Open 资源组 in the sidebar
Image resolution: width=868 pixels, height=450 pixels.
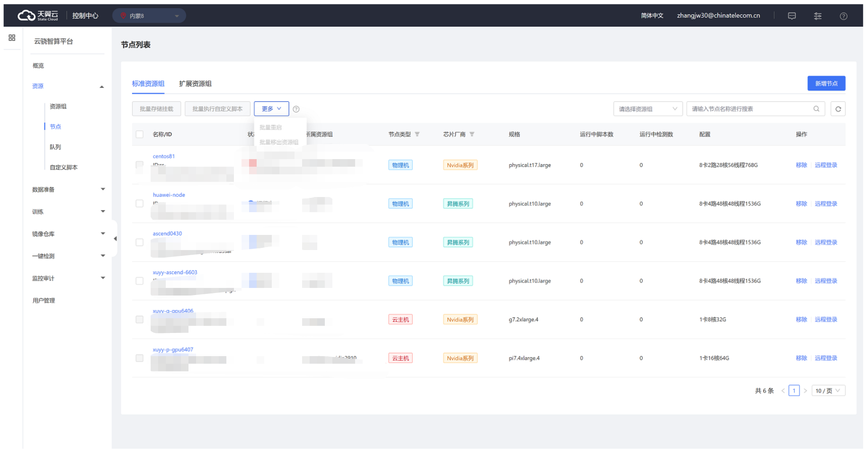(58, 106)
